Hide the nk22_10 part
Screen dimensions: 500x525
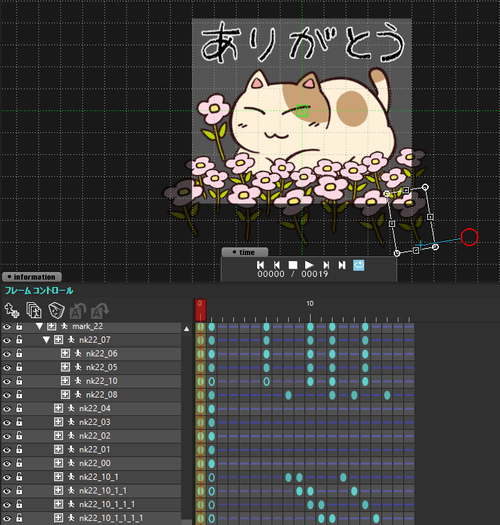pos(7,381)
